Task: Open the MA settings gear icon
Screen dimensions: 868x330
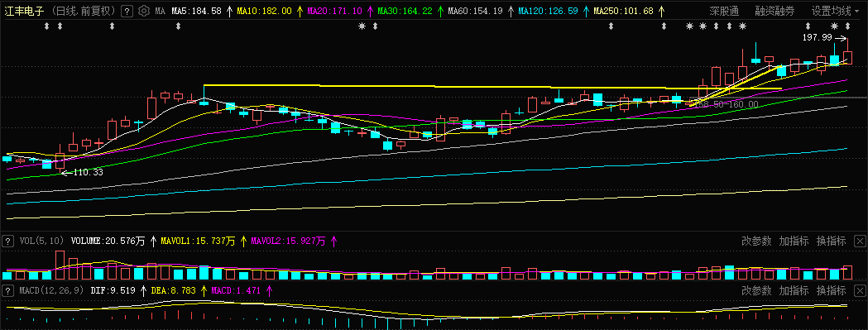Action: click(143, 11)
